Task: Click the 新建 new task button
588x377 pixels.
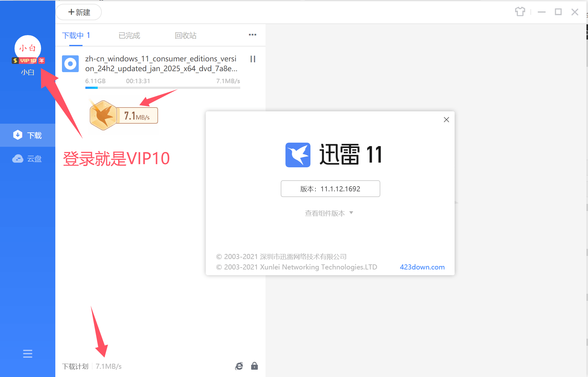Action: point(79,12)
